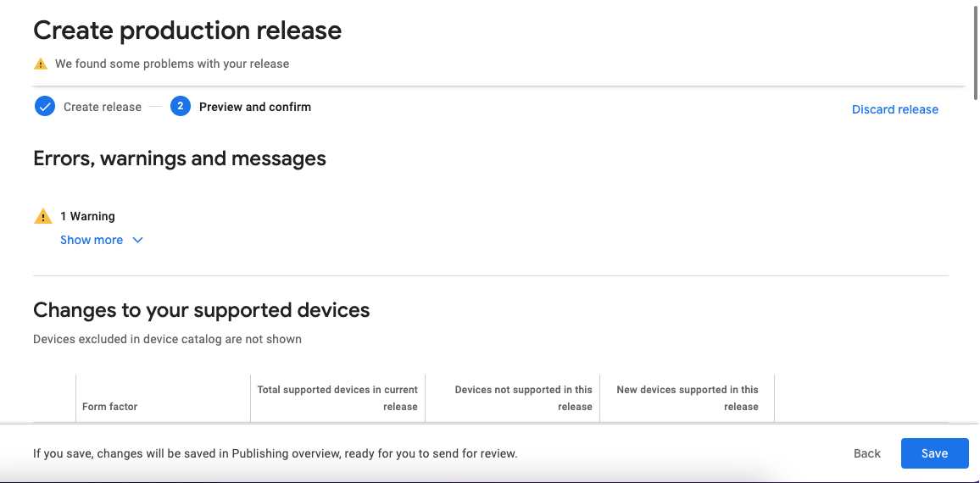Screen dimensions: 980x483
Task: Click the "Errors, warnings and messages" heading
Action: 180,158
